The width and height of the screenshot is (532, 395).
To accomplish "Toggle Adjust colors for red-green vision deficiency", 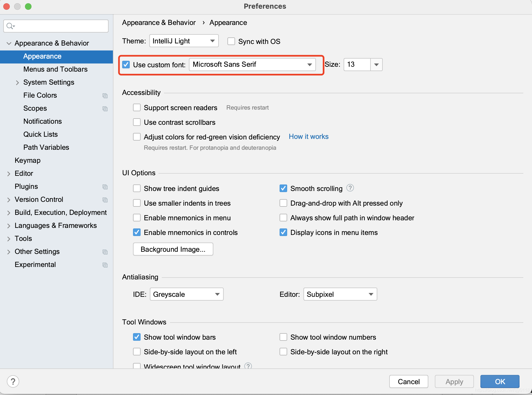I will pyautogui.click(x=137, y=137).
